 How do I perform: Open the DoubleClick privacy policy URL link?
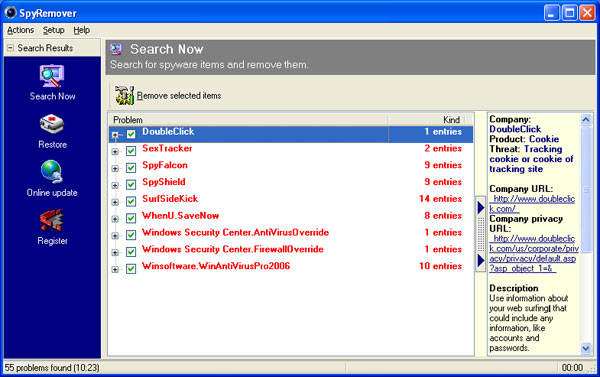coord(534,253)
